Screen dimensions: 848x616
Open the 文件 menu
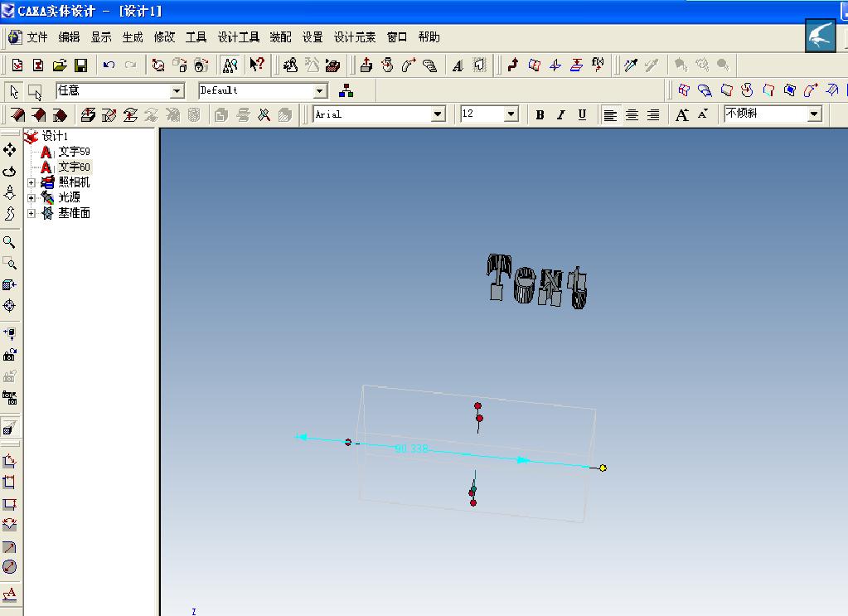click(x=37, y=37)
